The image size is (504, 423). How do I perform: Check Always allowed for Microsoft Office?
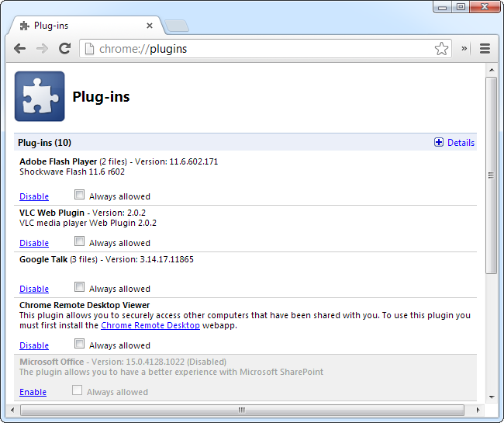click(x=77, y=390)
